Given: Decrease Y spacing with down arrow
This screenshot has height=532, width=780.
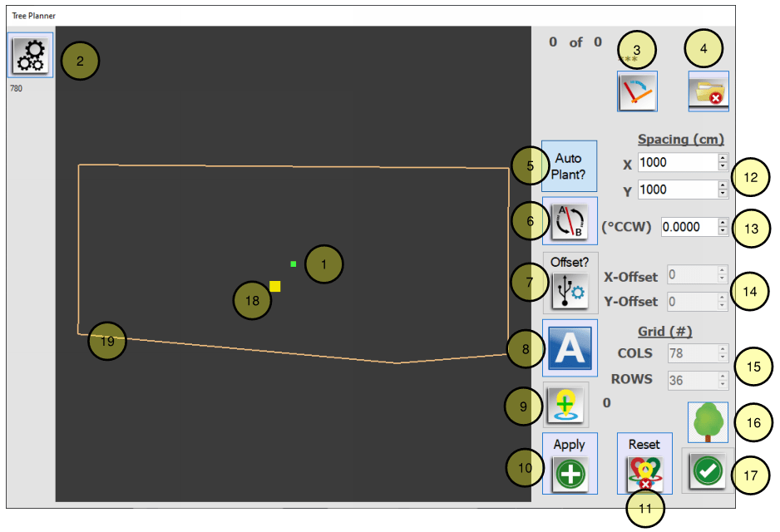Looking at the screenshot, I should point(723,195).
